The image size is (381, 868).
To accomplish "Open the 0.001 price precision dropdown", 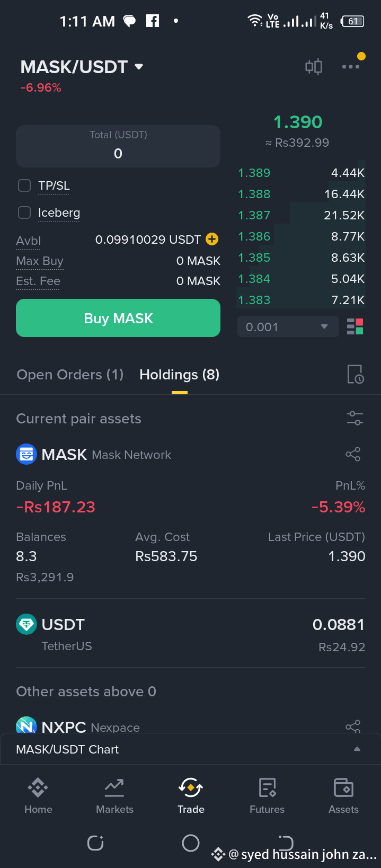I will (288, 326).
